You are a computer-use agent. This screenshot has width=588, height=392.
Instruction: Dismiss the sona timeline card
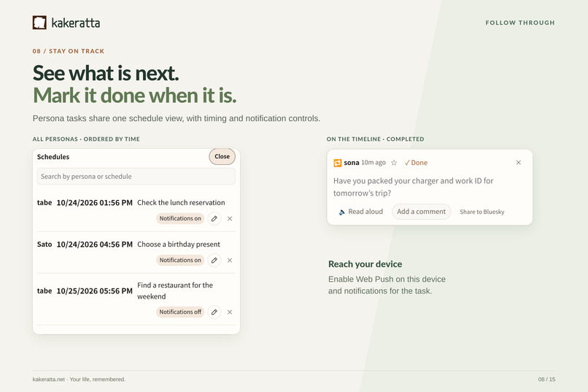(x=518, y=163)
